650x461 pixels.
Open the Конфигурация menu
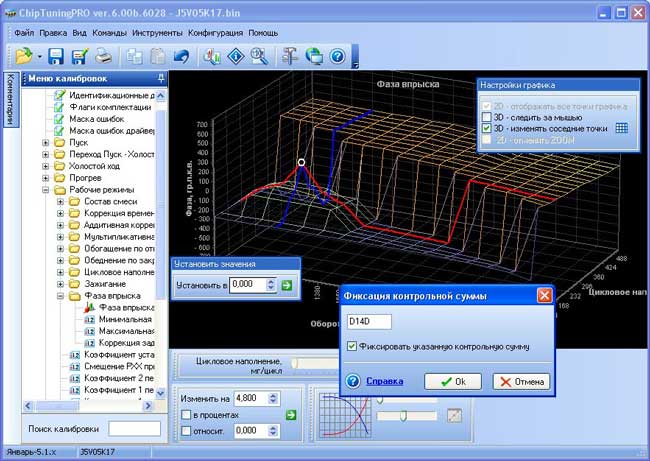pyautogui.click(x=215, y=33)
